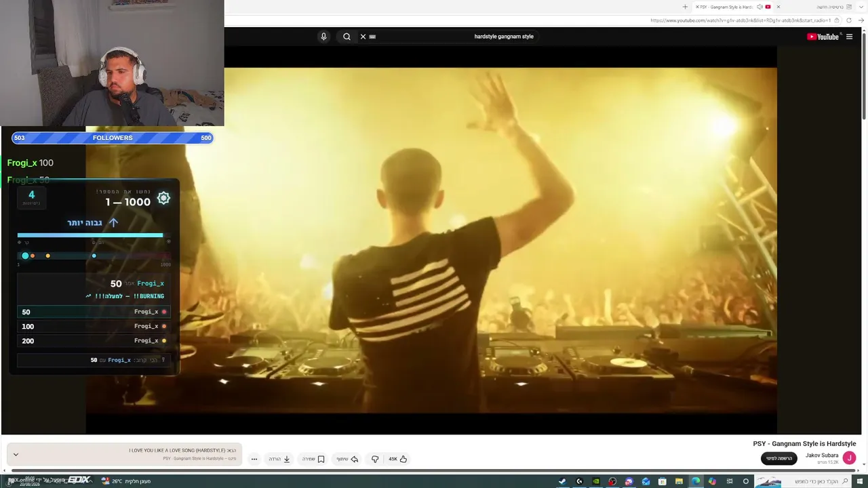
Task: Click the gear icon in the guessing game widget
Action: (163, 198)
